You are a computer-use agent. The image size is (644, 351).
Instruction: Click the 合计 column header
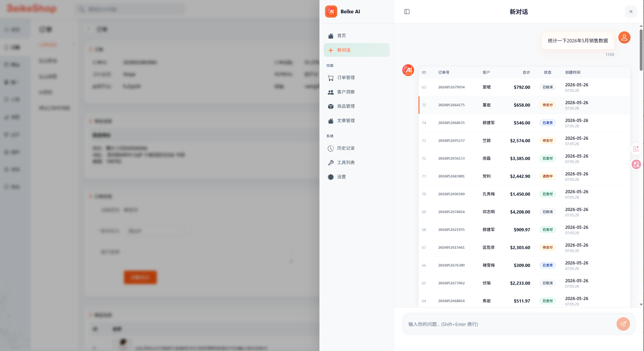point(526,72)
